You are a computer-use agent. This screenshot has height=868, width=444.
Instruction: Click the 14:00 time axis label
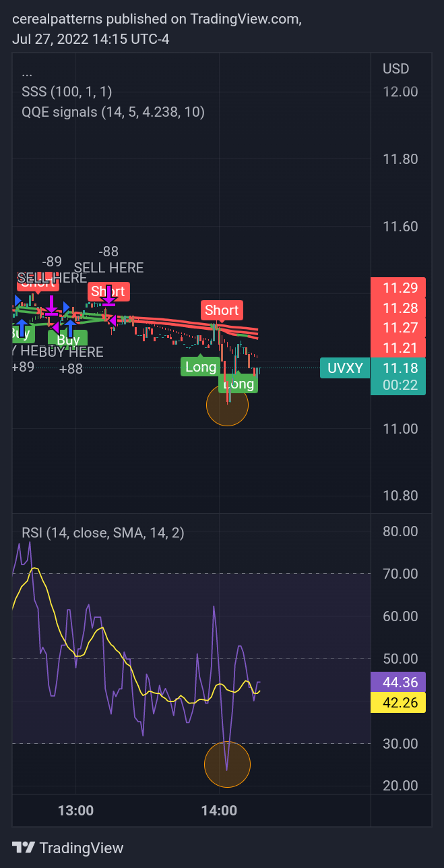click(219, 810)
